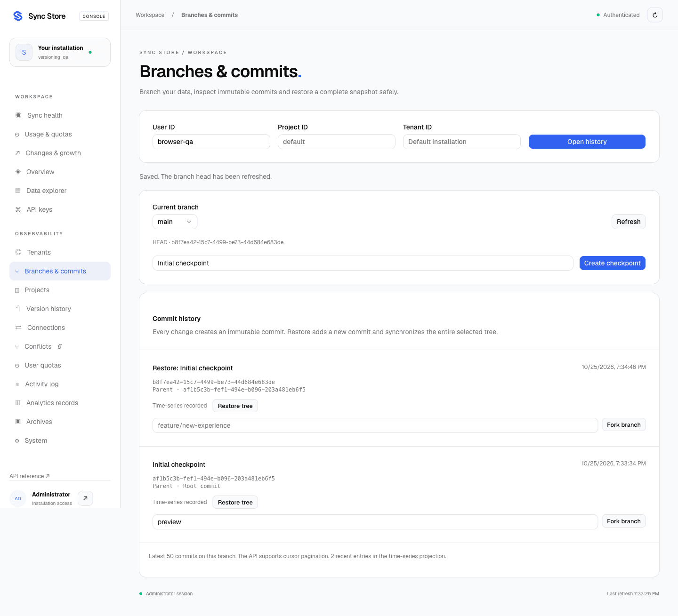This screenshot has width=678, height=616.
Task: Select User quotas in the sidebar
Action: [x=60, y=365]
